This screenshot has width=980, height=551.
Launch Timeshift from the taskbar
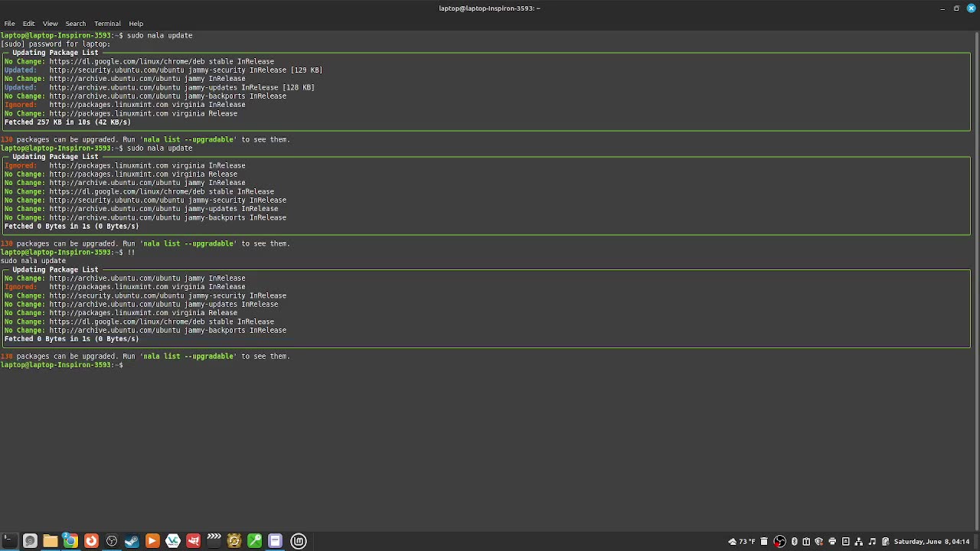point(234,540)
